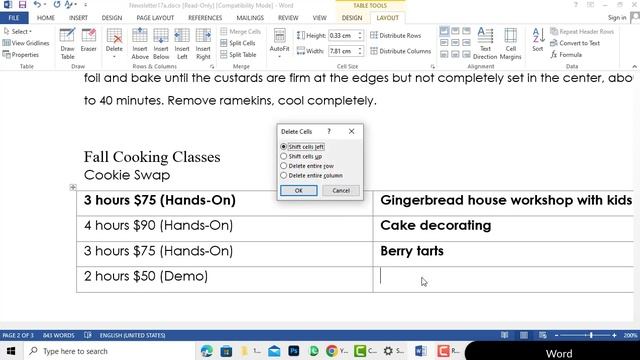
Task: Switch to the REVIEW tab
Action: coord(288,18)
